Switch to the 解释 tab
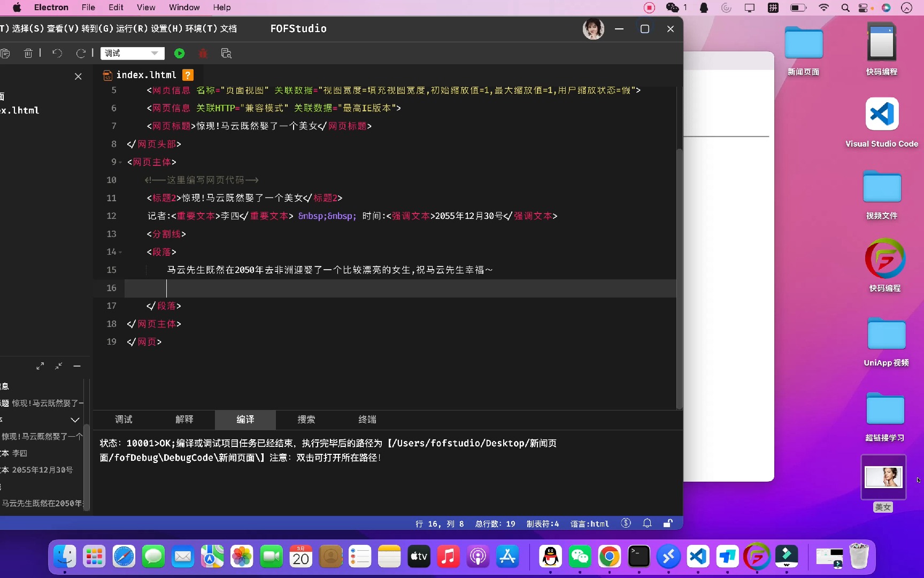This screenshot has height=578, width=924. (x=184, y=420)
